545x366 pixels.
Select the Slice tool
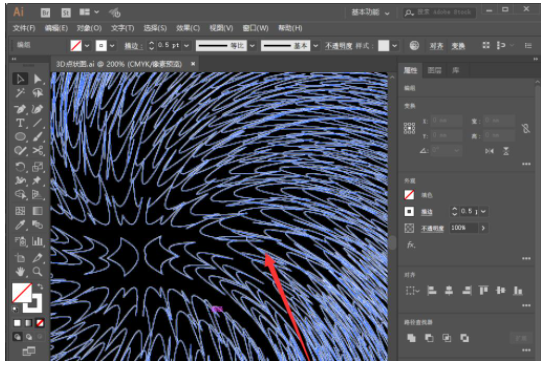tap(38, 258)
